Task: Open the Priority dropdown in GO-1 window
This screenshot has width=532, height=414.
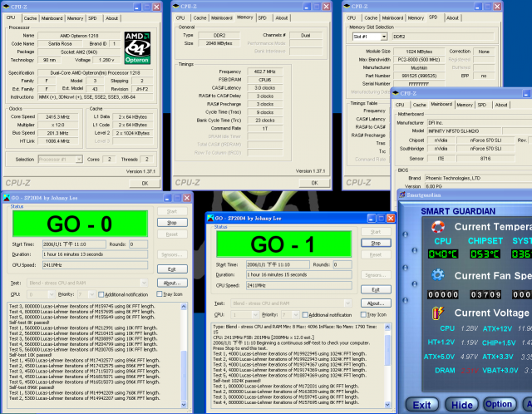Action: (x=296, y=315)
